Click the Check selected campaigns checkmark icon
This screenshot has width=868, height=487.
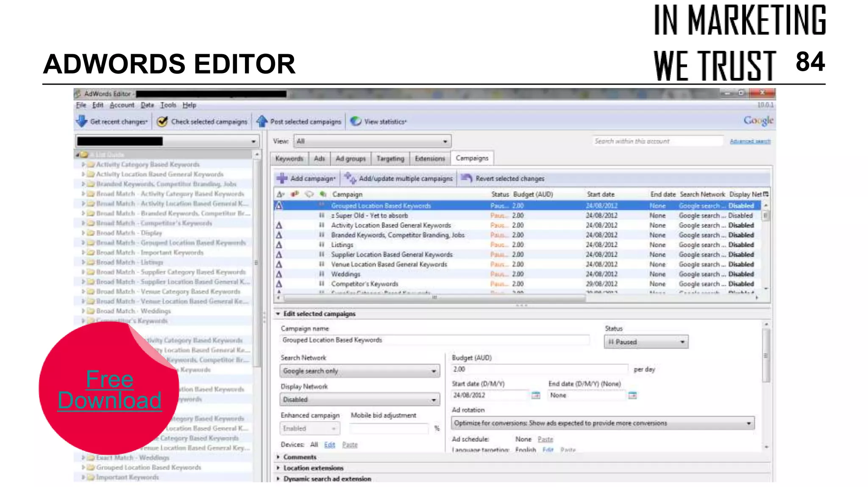click(x=162, y=122)
